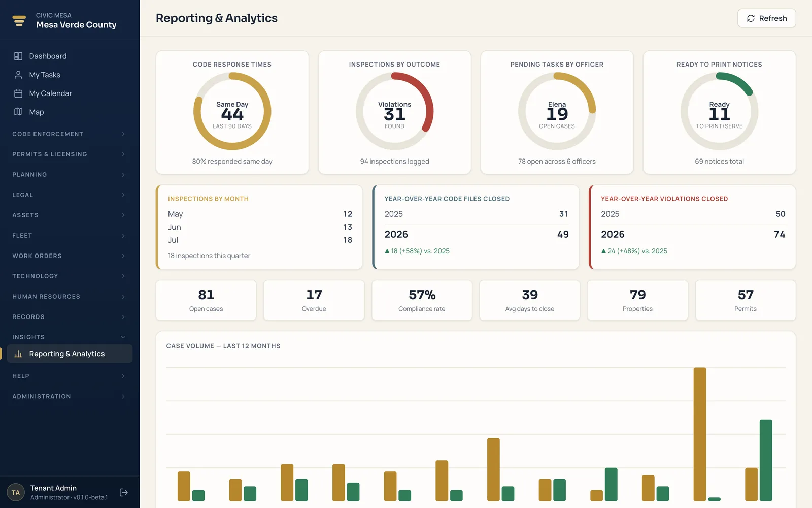Open the Pending Tasks by Officer card
The height and width of the screenshot is (508, 812).
pyautogui.click(x=557, y=112)
